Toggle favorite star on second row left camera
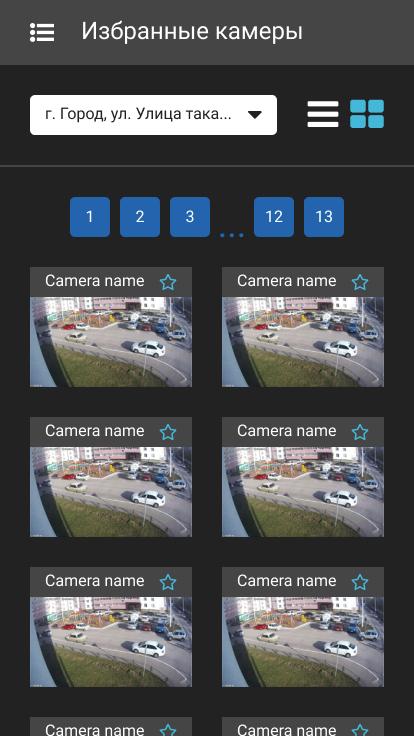Viewport: 414px width, 736px height. (x=168, y=432)
